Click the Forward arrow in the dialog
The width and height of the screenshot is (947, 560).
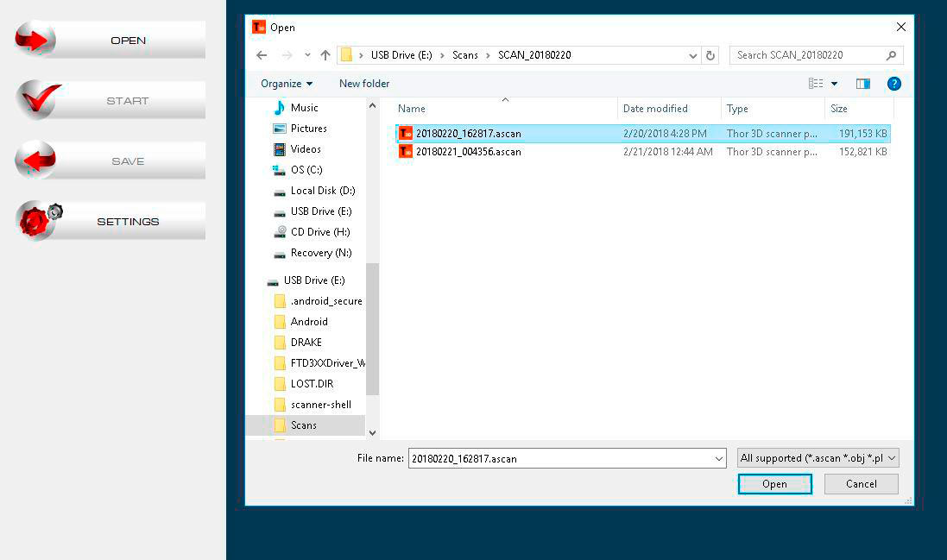pyautogui.click(x=287, y=55)
